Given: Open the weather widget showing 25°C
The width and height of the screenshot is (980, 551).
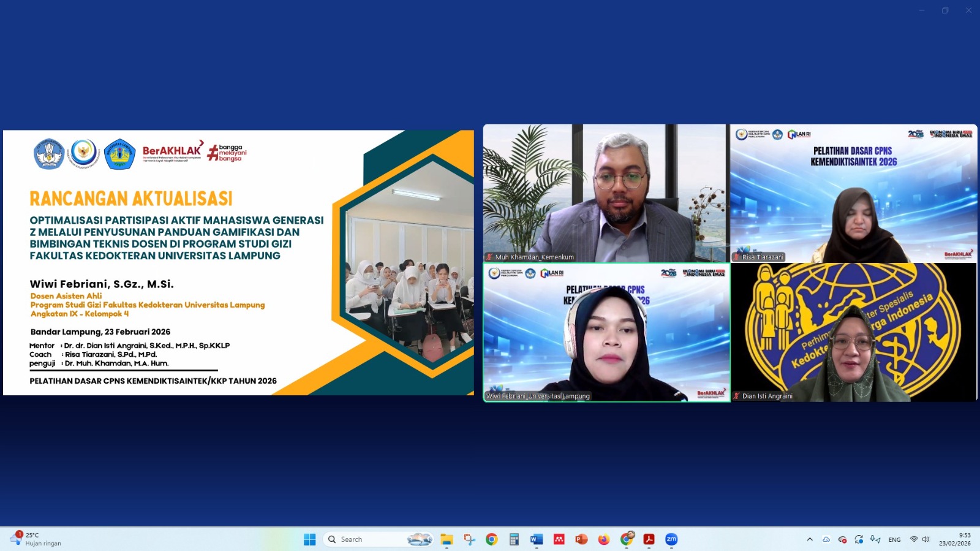Looking at the screenshot, I should (36, 539).
